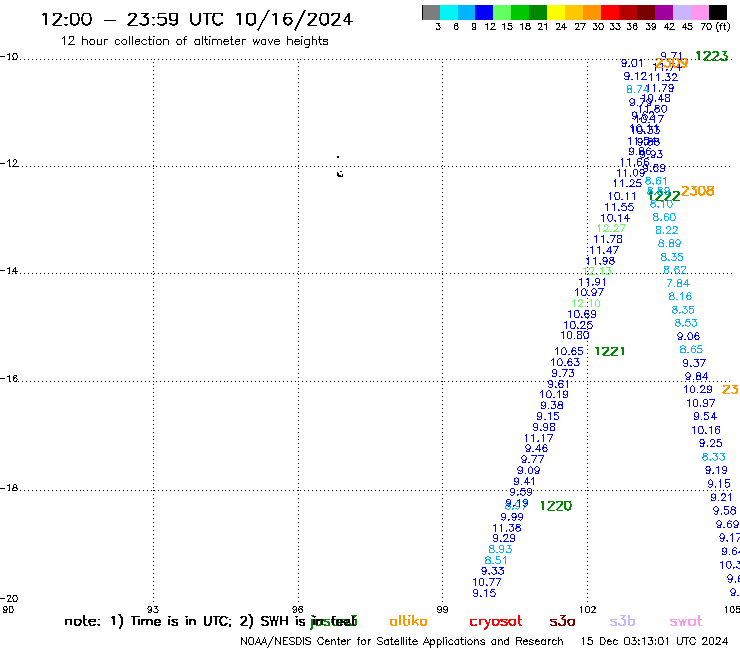Click the longitude axis label 93
740x650 pixels.
(153, 609)
